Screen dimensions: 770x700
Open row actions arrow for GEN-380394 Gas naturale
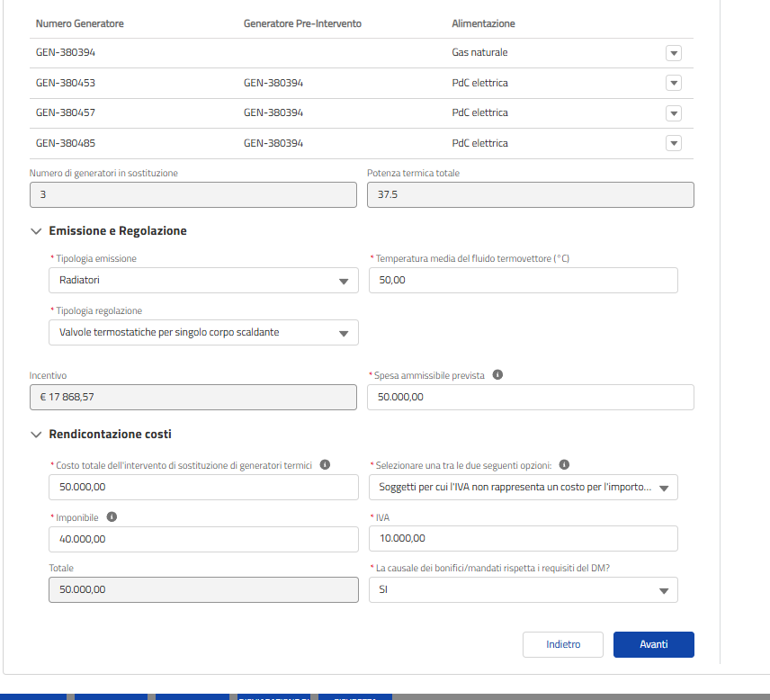coord(674,53)
